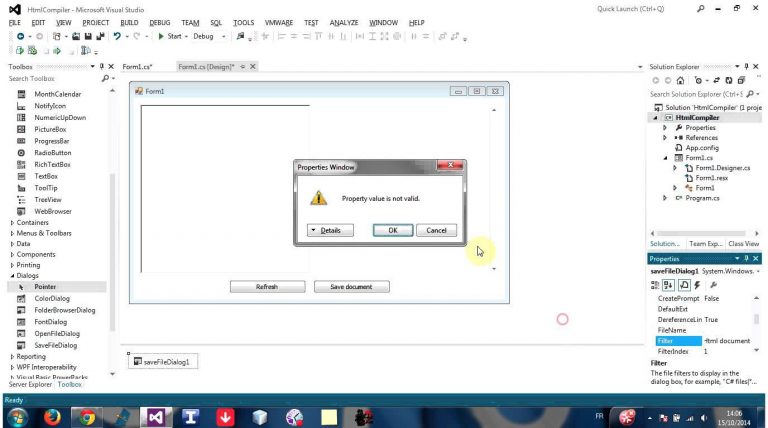Expand the WPF Interoperability toolbox group
The image size is (768, 428).
(12, 367)
